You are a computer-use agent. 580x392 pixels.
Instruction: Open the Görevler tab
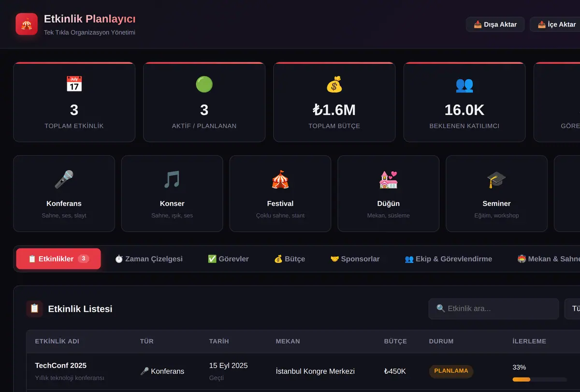(x=228, y=259)
